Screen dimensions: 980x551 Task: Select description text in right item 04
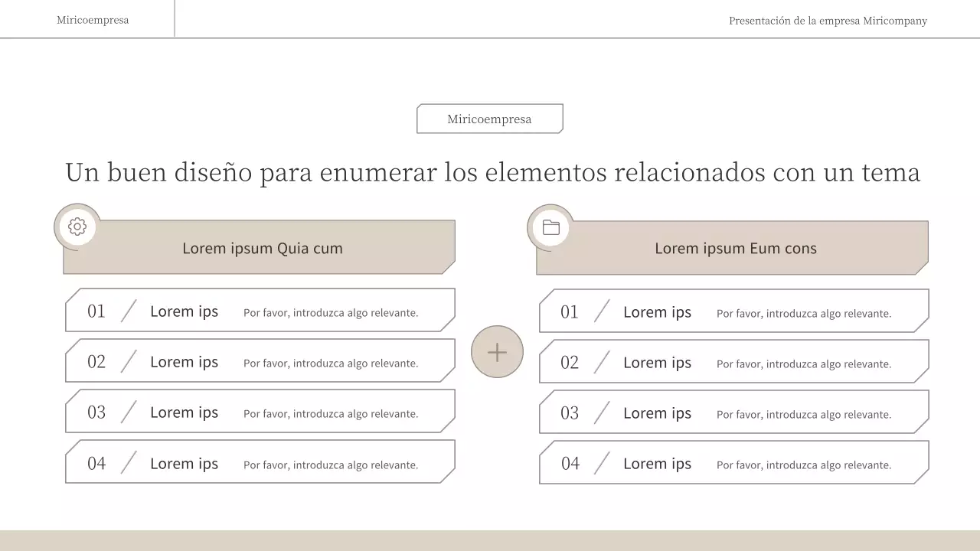[804, 465]
